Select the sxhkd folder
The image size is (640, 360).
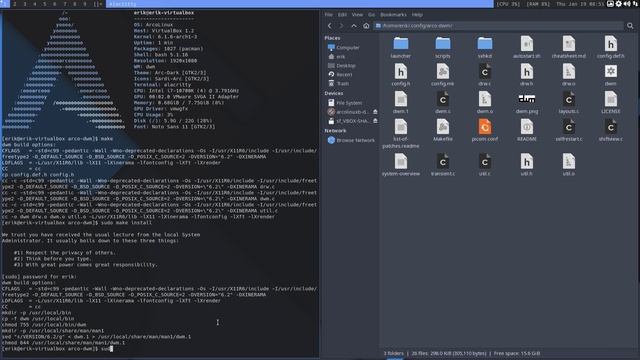484,47
